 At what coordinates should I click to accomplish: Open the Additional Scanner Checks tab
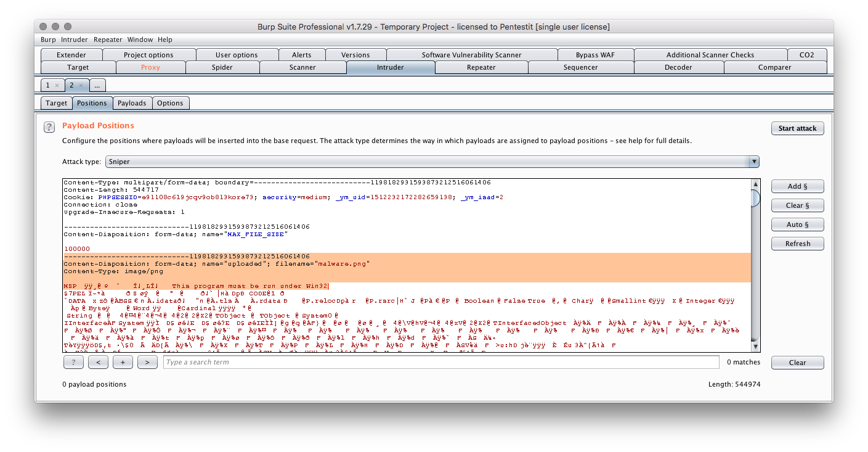(710, 55)
